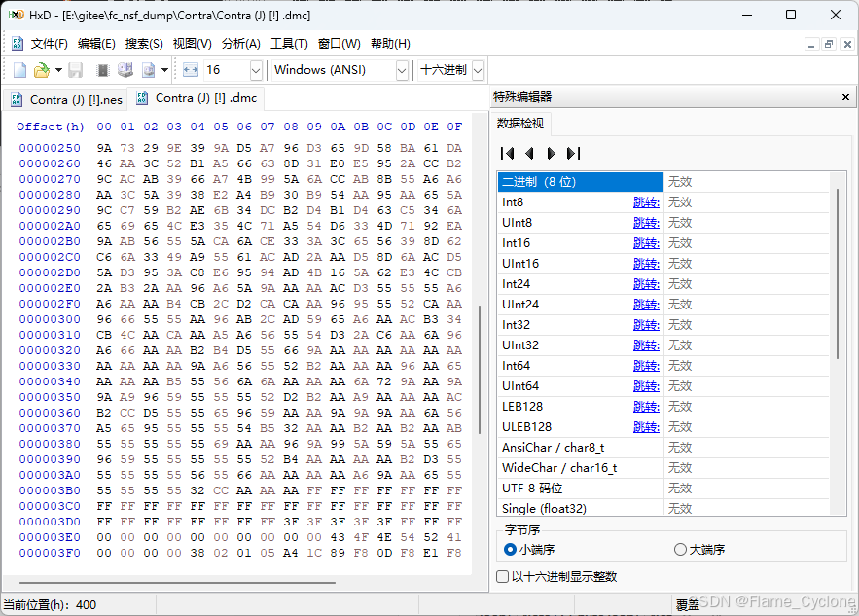Click the Open RAM (memory chip) icon

tap(103, 70)
